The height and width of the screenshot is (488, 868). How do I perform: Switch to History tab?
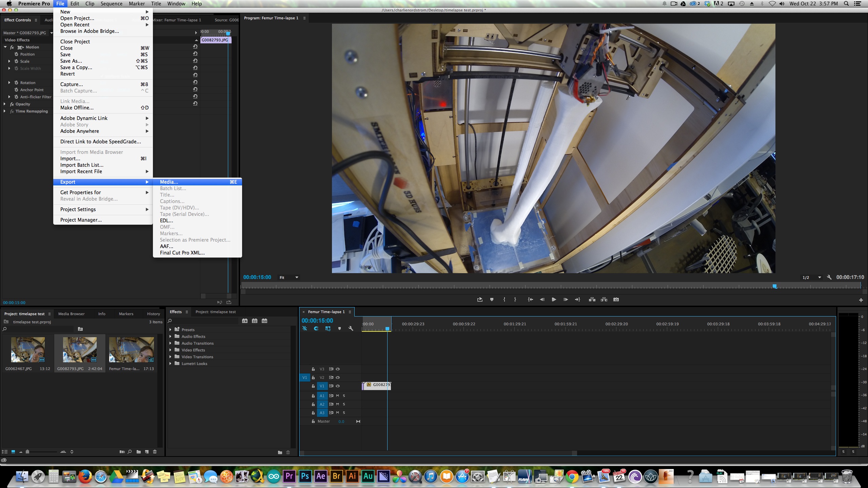[x=153, y=314]
